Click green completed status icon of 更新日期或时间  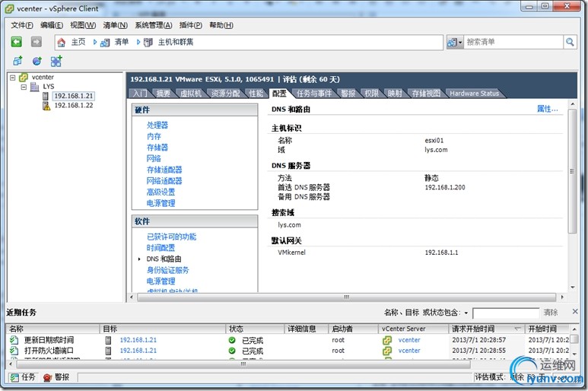(232, 340)
